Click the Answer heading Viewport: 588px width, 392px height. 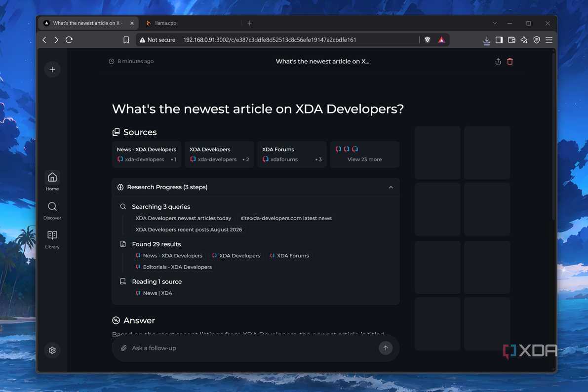[133, 321]
